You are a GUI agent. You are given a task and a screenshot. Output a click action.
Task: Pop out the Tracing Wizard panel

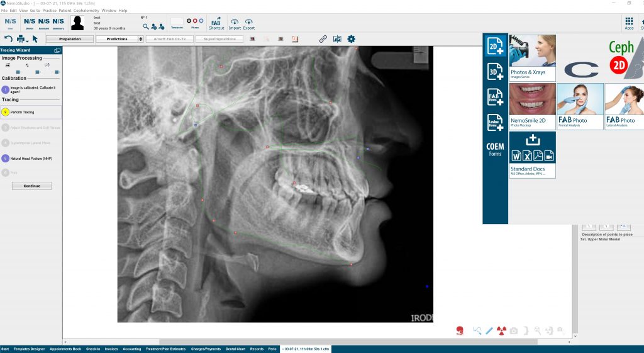pos(57,50)
